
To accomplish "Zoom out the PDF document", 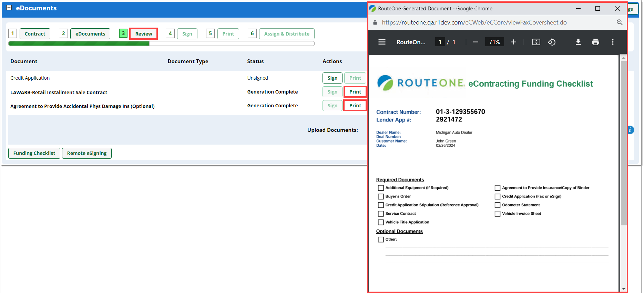I will 476,42.
